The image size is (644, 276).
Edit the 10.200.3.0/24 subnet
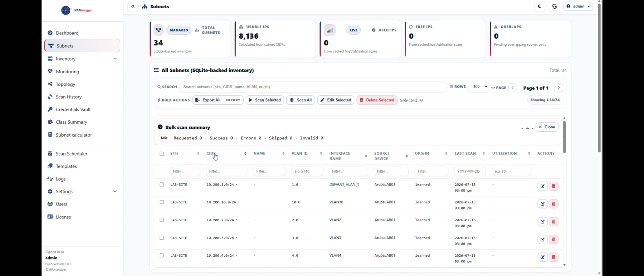[542, 240]
